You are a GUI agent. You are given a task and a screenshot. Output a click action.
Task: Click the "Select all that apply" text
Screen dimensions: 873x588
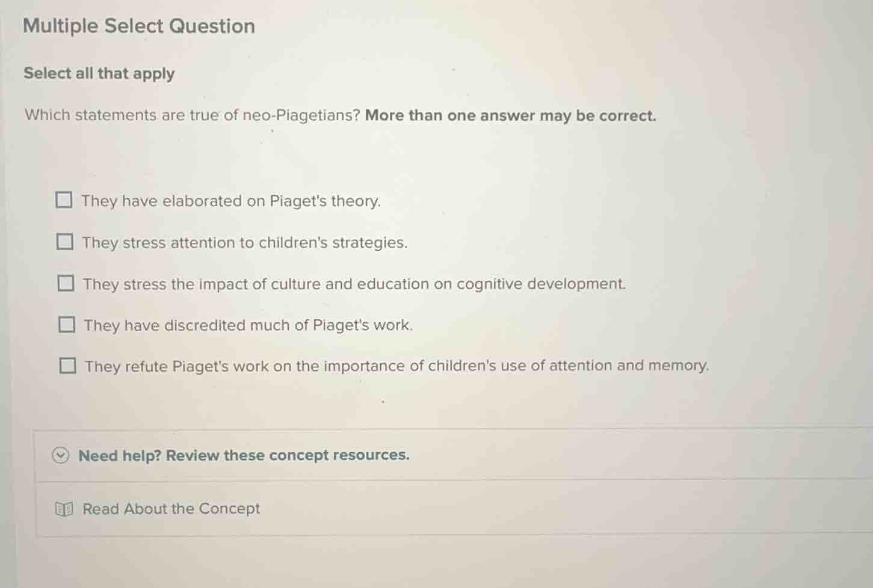click(98, 73)
